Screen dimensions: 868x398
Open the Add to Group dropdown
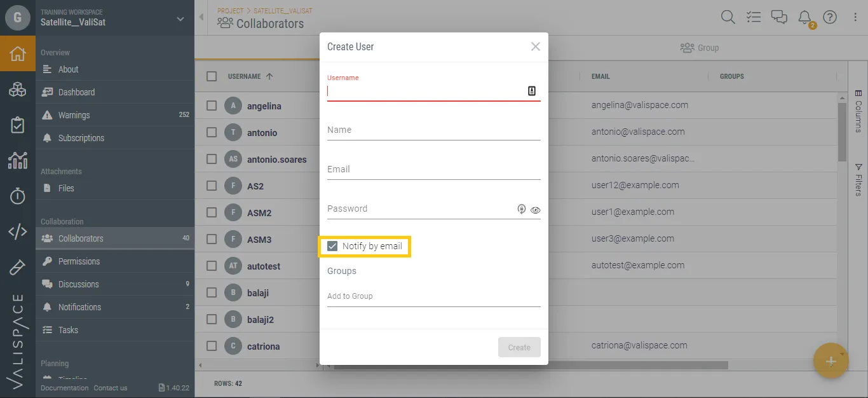click(433, 296)
